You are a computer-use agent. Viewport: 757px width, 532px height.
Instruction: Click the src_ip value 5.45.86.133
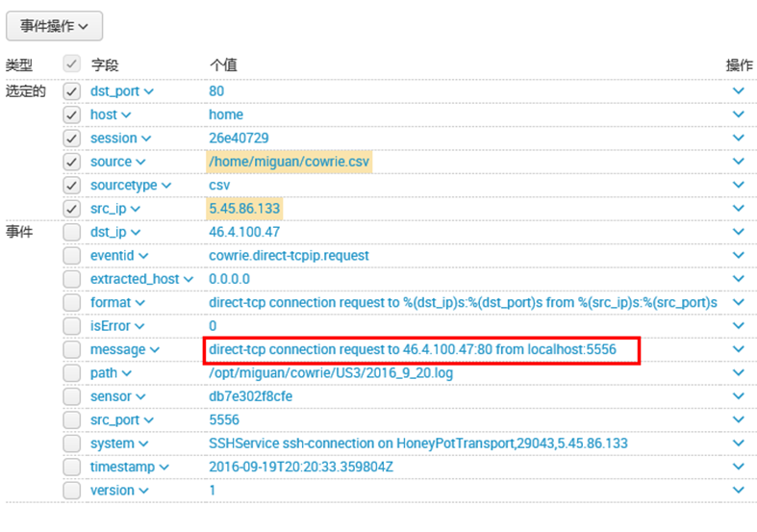245,209
